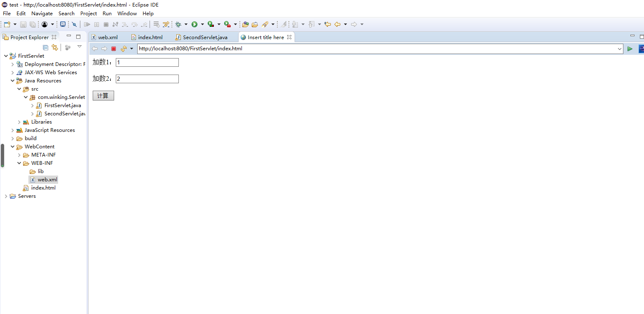Open the Run configurations dropdown arrow
Screen dimensions: 644x314
pos(202,24)
